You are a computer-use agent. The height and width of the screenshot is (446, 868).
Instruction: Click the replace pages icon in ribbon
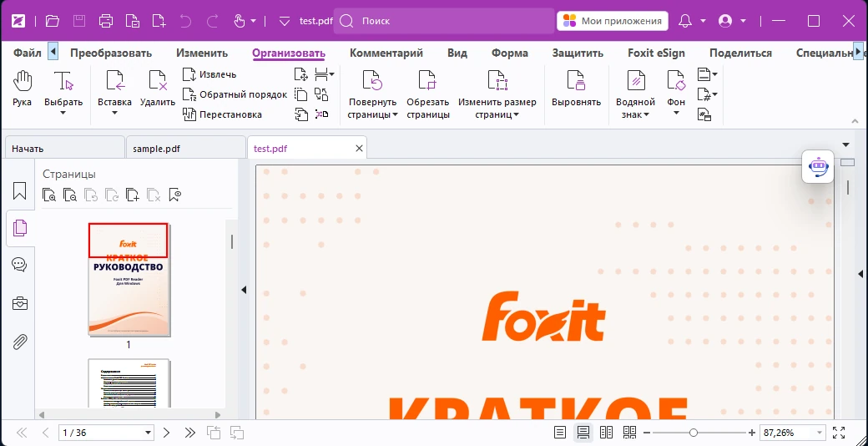click(x=301, y=114)
